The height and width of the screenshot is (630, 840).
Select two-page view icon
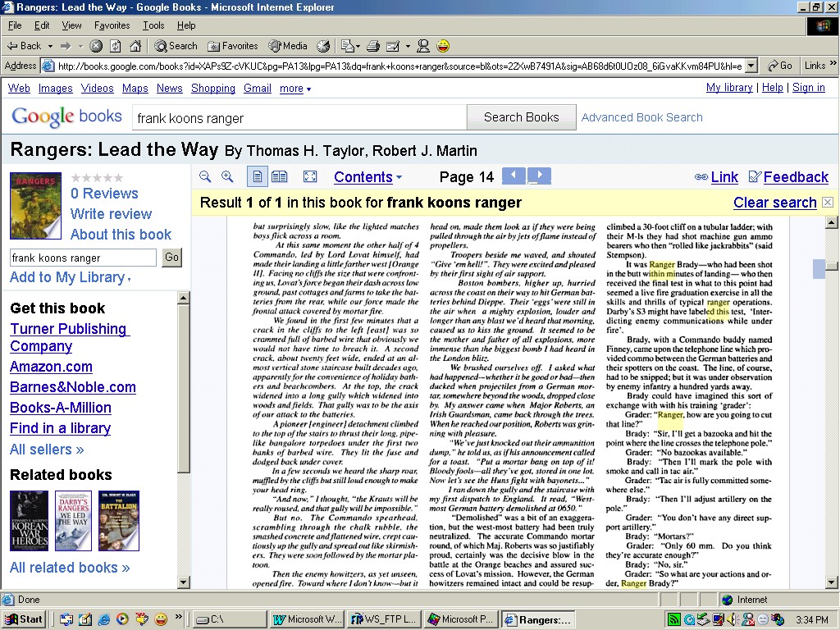(x=280, y=177)
